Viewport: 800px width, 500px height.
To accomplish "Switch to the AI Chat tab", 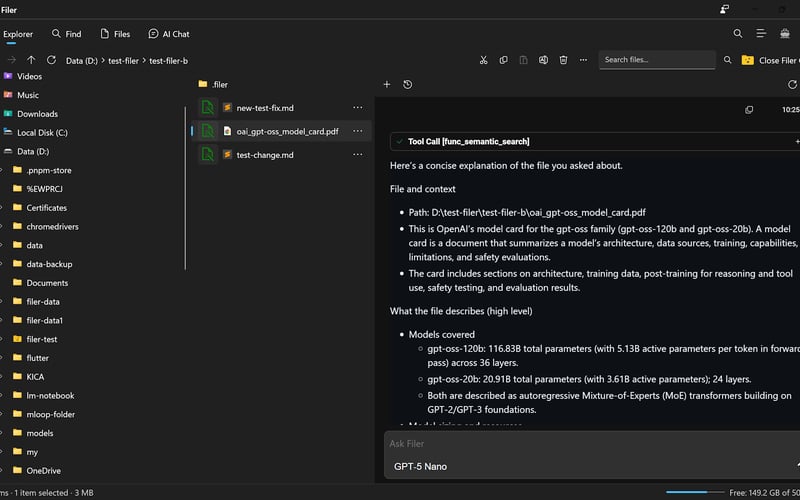I will coord(168,34).
